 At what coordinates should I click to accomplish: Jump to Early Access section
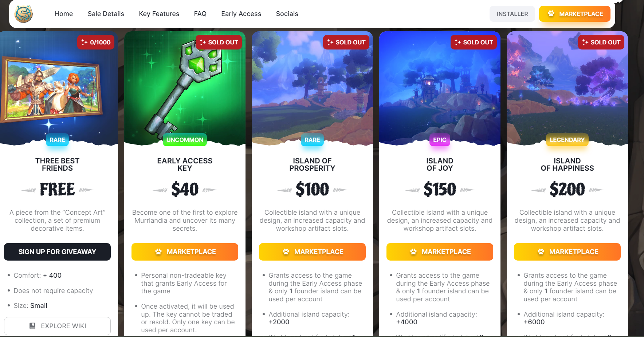click(x=241, y=14)
